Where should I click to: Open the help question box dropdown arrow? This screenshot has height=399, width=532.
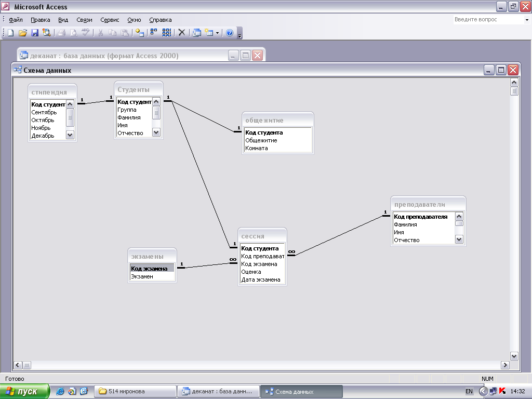(527, 20)
